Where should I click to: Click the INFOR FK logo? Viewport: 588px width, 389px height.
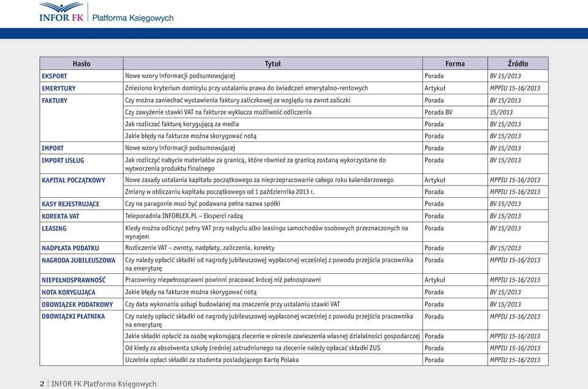(61, 12)
